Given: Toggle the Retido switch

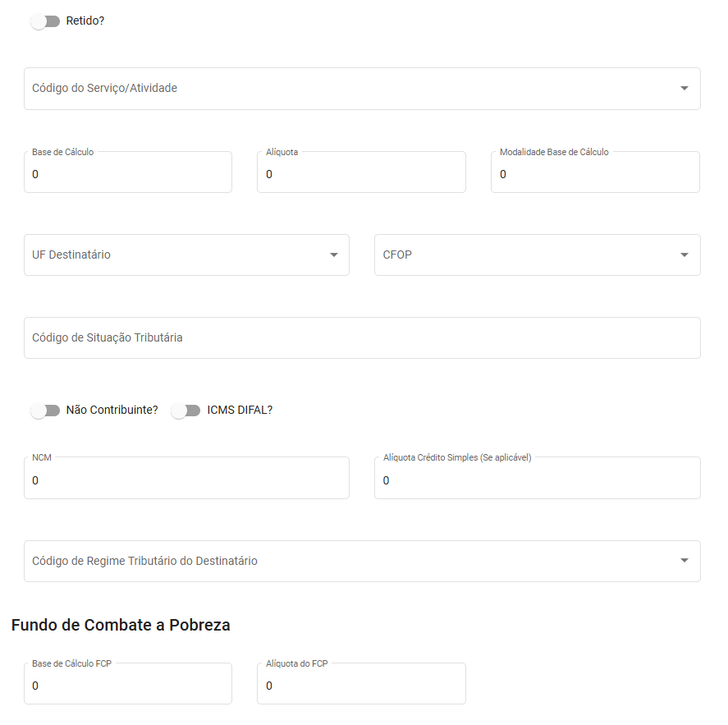Looking at the screenshot, I should click(x=45, y=21).
